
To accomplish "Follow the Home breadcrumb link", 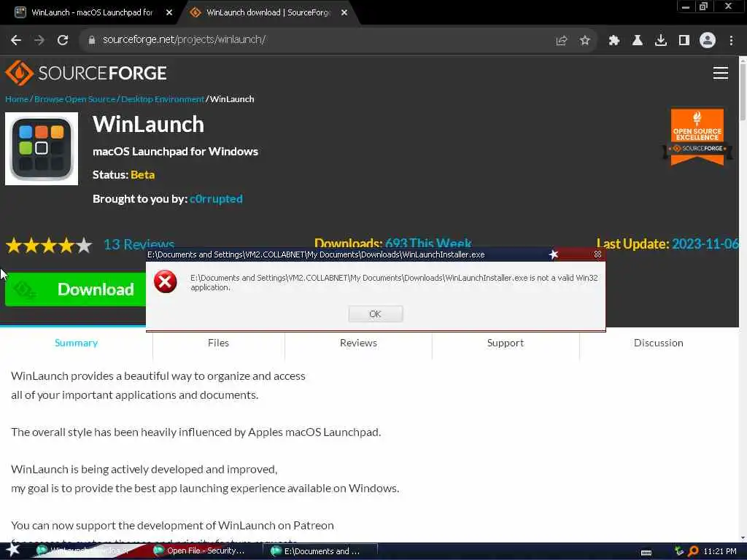I will pos(17,99).
